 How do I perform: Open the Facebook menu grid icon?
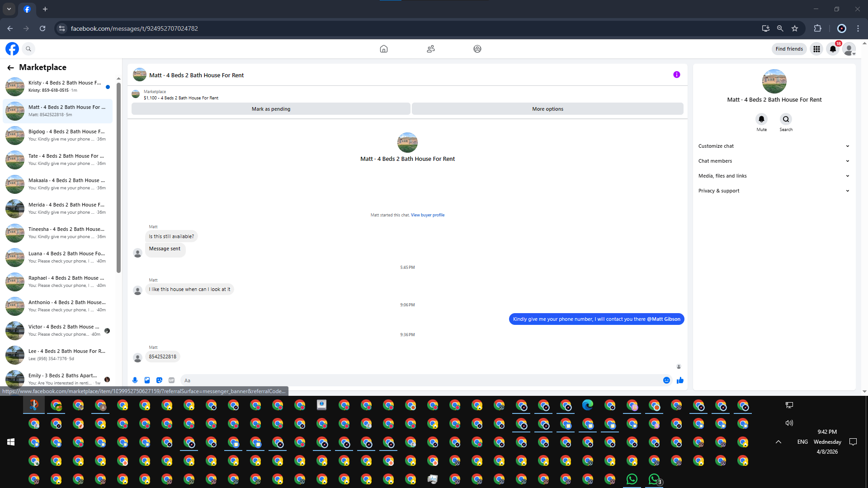click(816, 49)
